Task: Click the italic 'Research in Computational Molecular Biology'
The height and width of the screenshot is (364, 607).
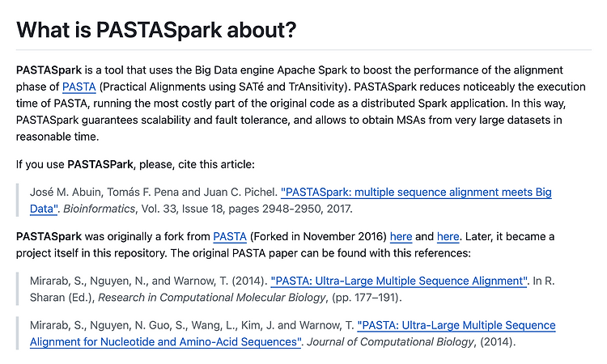Action: pos(212,298)
